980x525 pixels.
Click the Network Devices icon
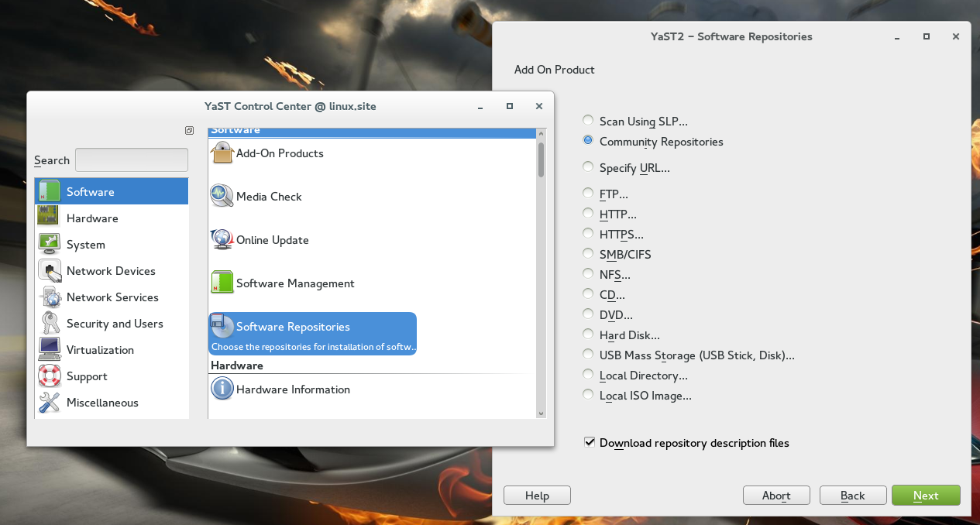click(x=49, y=270)
